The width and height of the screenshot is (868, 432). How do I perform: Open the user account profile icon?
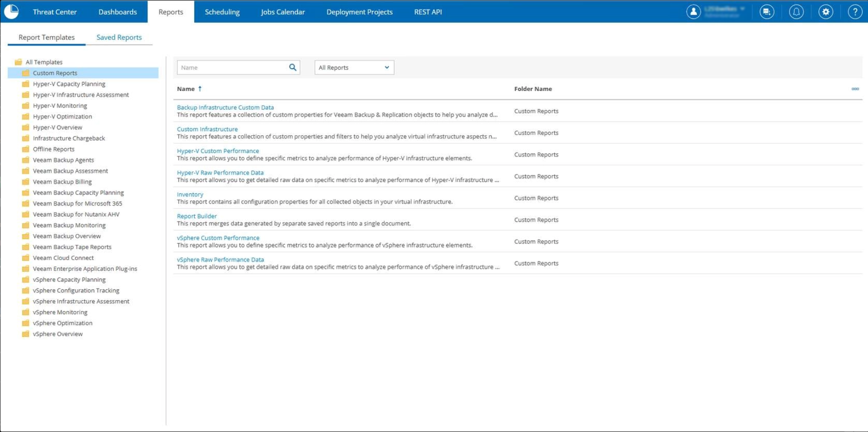(x=693, y=12)
